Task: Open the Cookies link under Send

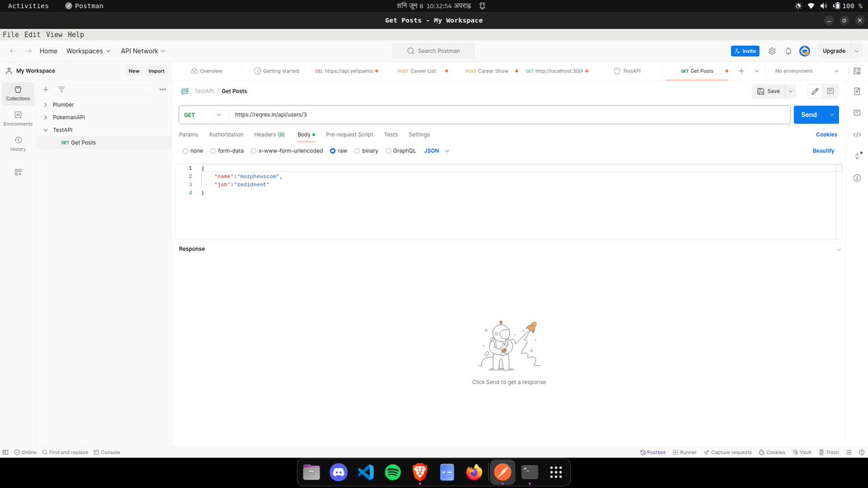Action: click(x=826, y=134)
